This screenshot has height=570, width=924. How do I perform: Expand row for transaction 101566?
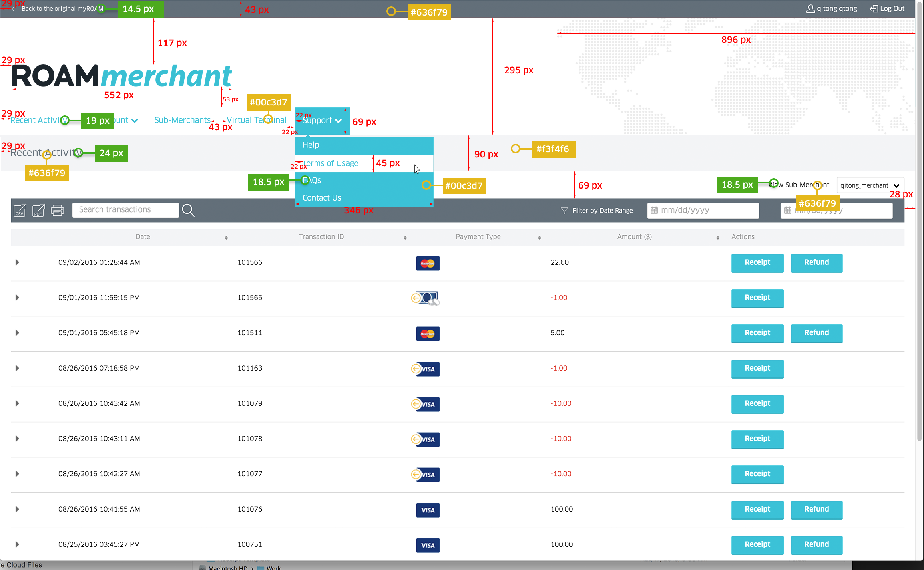coord(17,262)
